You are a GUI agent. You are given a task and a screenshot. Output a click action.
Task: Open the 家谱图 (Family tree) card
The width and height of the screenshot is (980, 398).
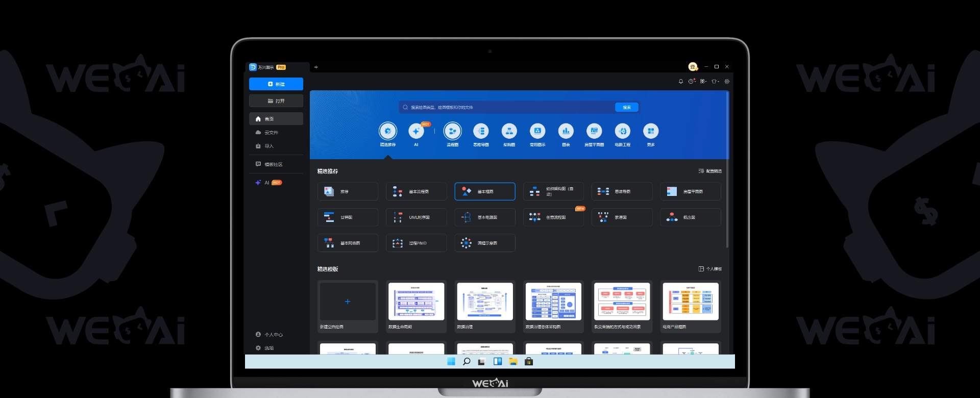622,217
